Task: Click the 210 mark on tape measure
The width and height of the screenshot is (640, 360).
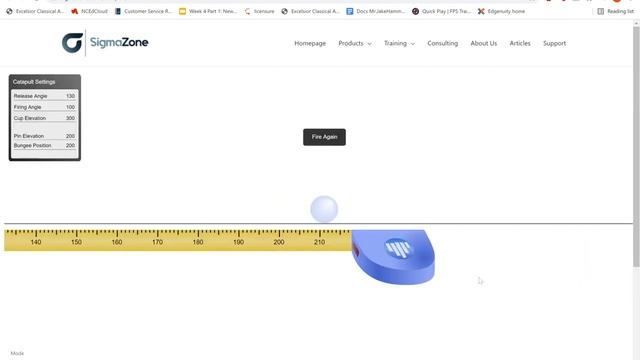Action: pos(319,242)
